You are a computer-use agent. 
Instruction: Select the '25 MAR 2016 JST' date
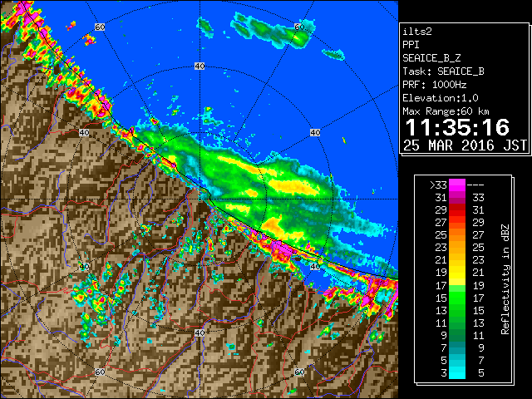click(465, 145)
